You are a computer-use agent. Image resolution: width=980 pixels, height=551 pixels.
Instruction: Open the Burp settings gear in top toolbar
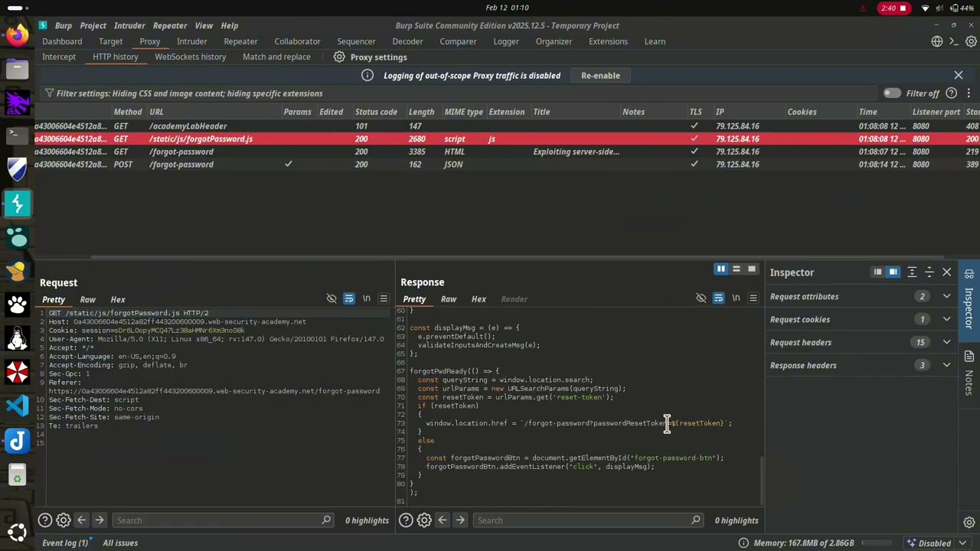(971, 41)
